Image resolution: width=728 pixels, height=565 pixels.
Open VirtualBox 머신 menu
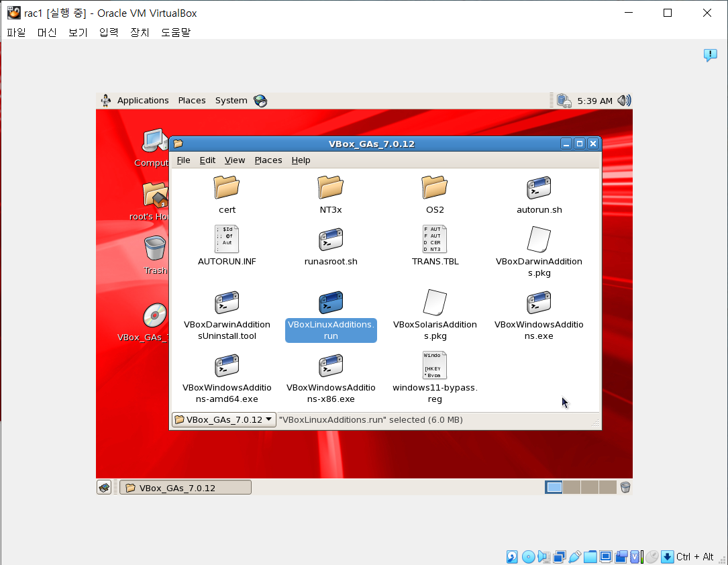[x=47, y=32]
